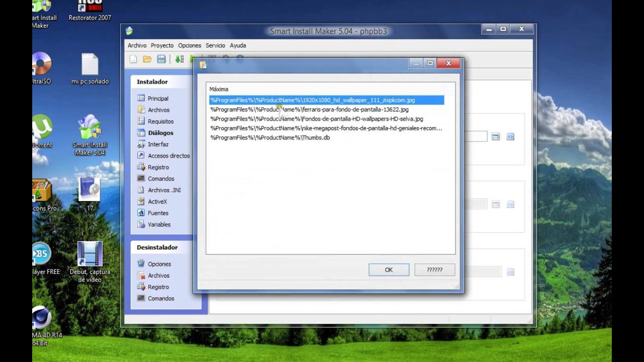This screenshot has width=644, height=362.
Task: Open Restorator 2007 desktop icon
Action: 90,11
